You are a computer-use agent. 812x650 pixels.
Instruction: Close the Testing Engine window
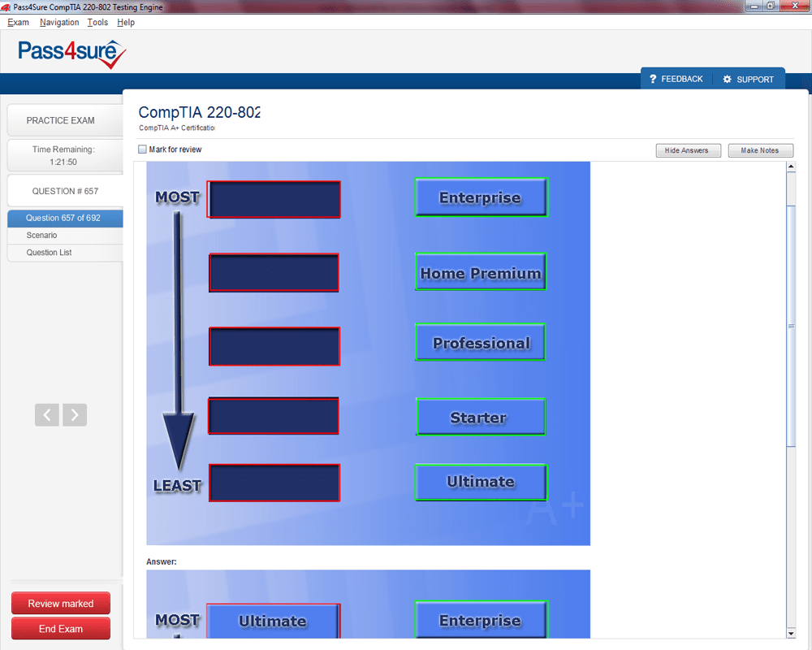[796, 6]
